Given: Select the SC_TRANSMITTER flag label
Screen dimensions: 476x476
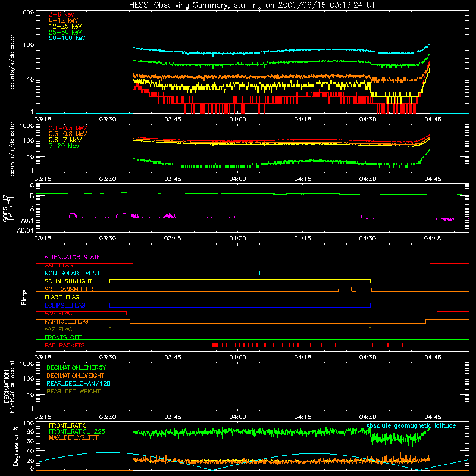Looking at the screenshot, I should point(69,289).
